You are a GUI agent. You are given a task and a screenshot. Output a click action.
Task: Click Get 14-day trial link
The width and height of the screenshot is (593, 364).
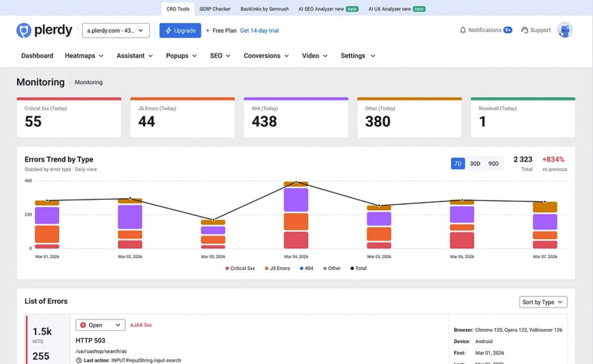[x=259, y=31]
